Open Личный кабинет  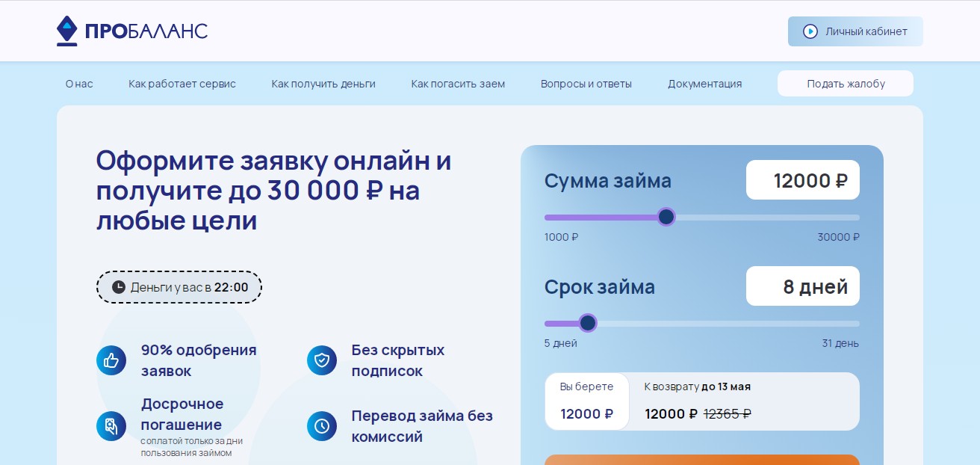click(x=855, y=31)
